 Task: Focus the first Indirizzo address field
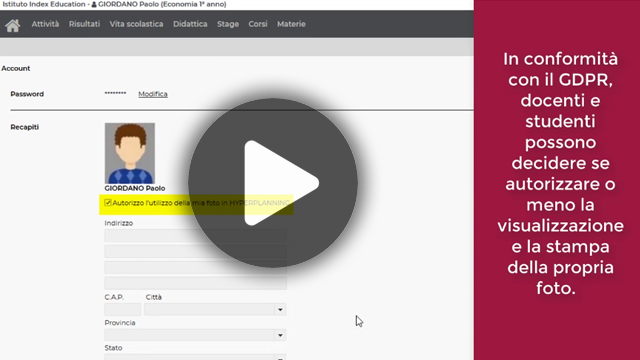[196, 236]
